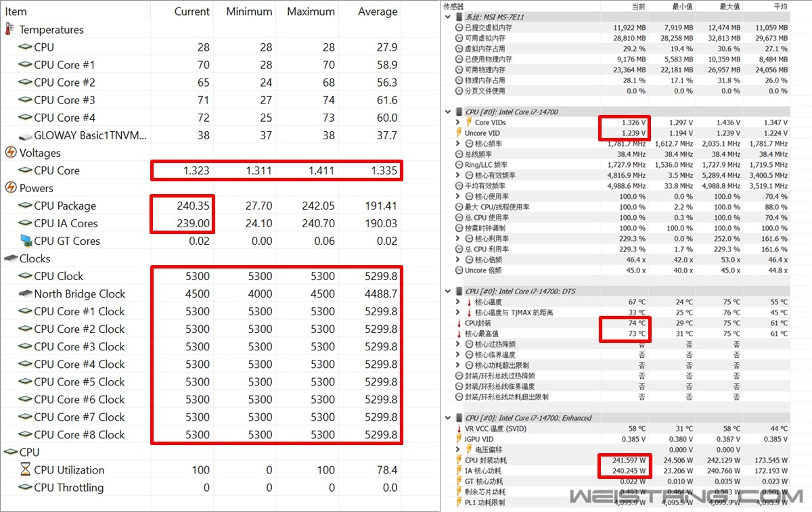Expand the 电压偏移 row
Screen dimensions: 812x512
458,450
